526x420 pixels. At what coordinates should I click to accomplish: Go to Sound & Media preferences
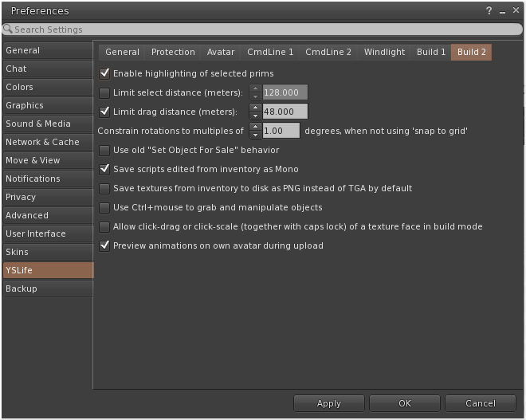tap(48, 124)
